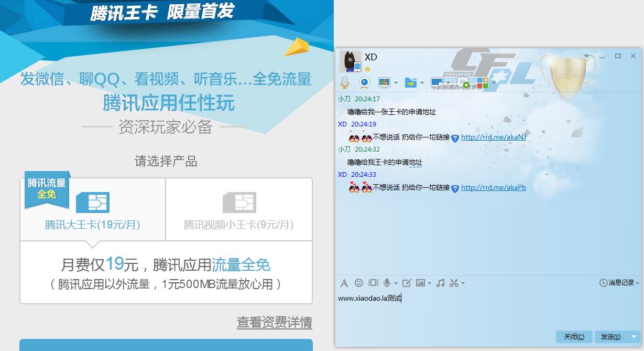Image resolution: width=644 pixels, height=351 pixels.
Task: Click the message 嘀嘀给我王卡的申请地址
Action: [385, 162]
